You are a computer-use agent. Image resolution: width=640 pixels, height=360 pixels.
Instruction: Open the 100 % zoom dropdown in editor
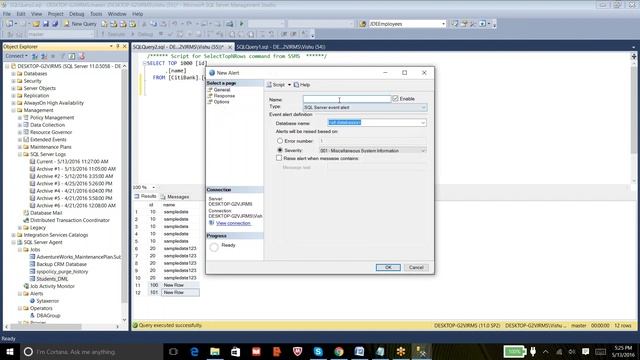pyautogui.click(x=153, y=187)
